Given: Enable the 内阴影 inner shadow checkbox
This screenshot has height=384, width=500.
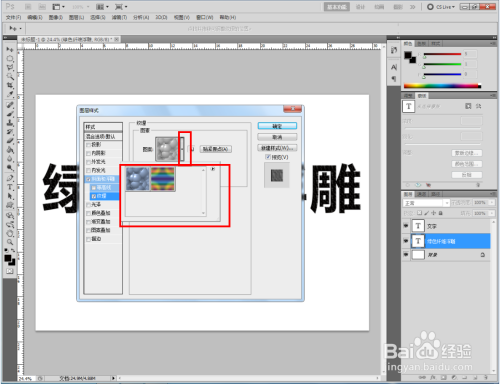Looking at the screenshot, I should tap(88, 153).
